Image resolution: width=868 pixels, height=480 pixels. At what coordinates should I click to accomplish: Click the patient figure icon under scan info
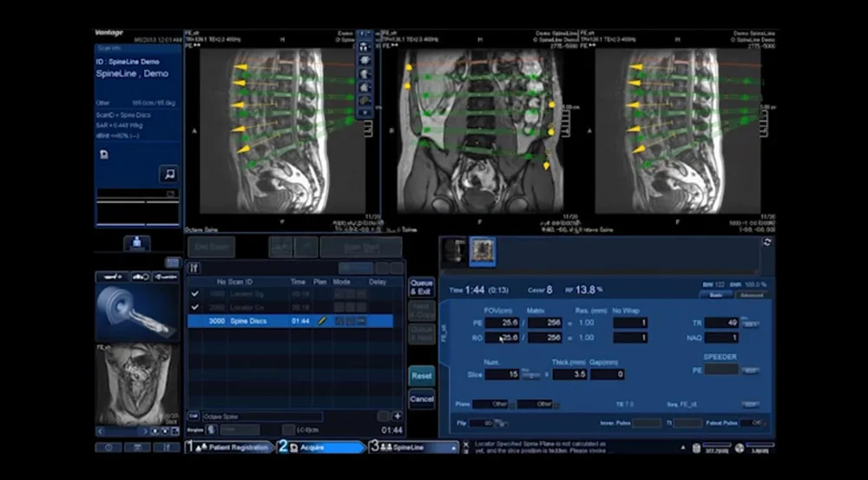(x=137, y=244)
